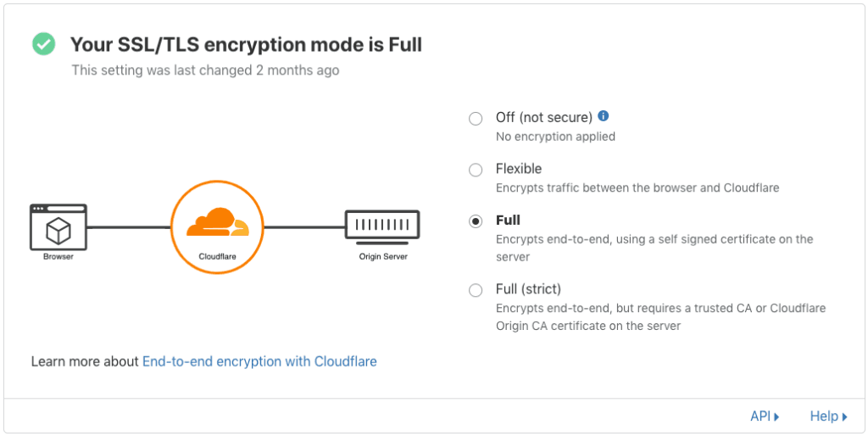Click the orange Cloudflare cloud logo
Screen dimensions: 868x436
[x=219, y=222]
